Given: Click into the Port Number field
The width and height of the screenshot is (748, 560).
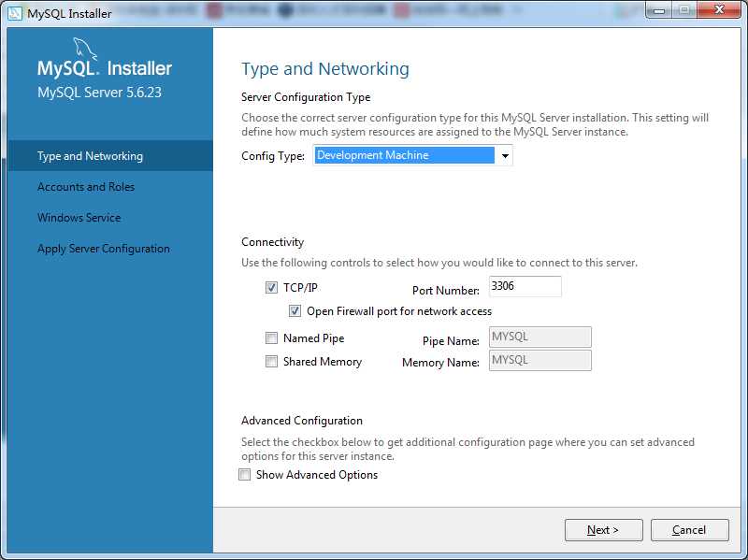Looking at the screenshot, I should (x=525, y=286).
